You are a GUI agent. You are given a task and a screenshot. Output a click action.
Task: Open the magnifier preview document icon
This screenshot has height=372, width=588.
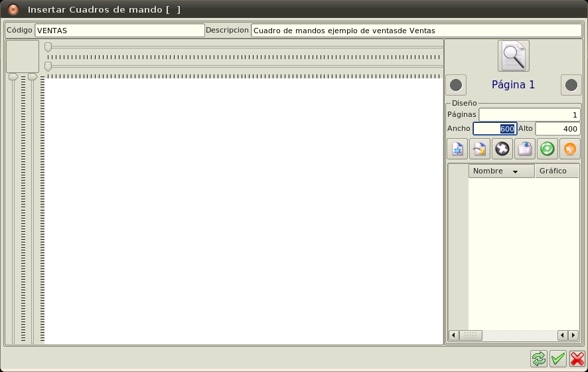point(514,56)
